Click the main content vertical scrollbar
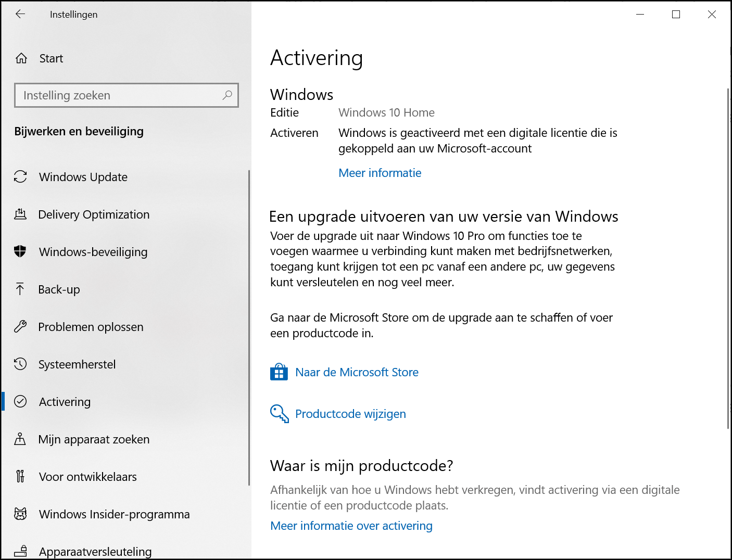Image resolution: width=732 pixels, height=560 pixels. (728, 259)
